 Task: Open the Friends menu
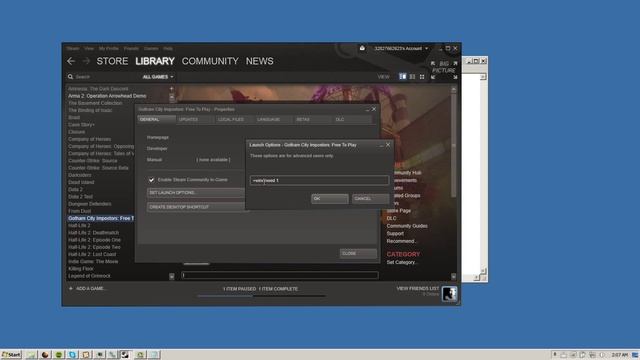click(x=131, y=49)
